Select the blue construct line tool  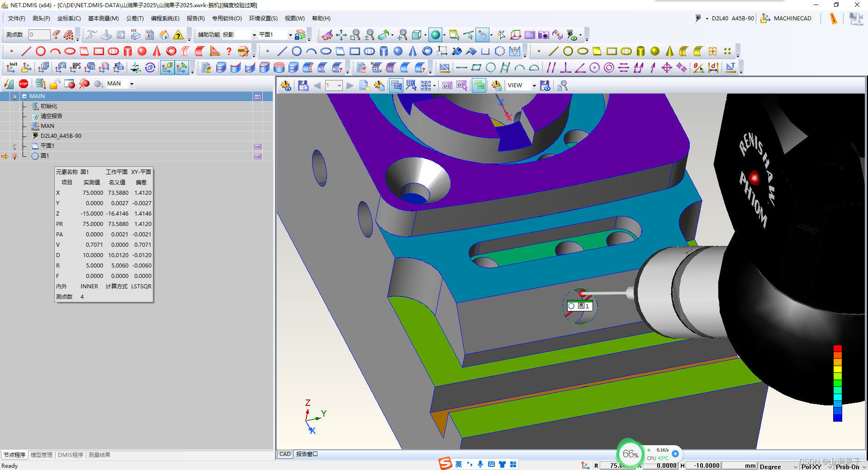click(x=282, y=51)
